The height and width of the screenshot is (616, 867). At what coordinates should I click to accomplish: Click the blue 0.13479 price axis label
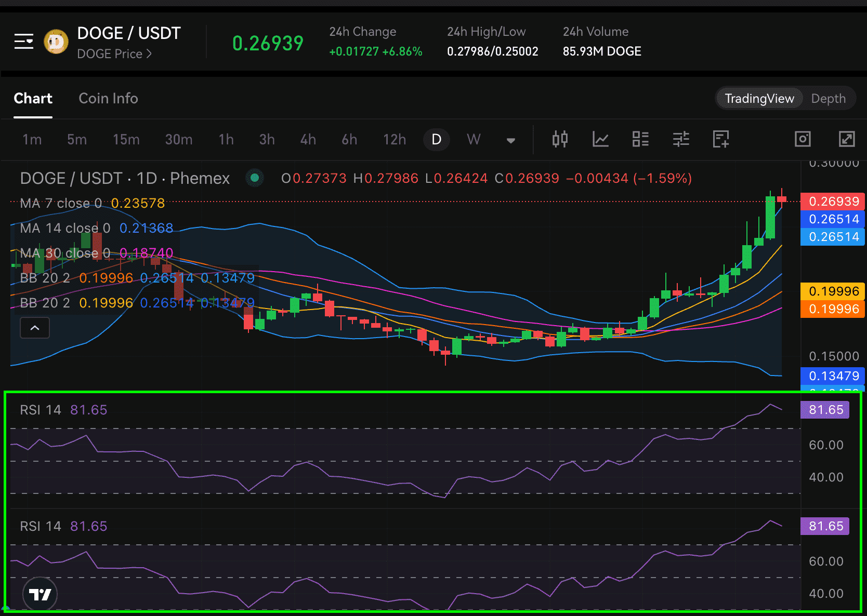click(x=833, y=376)
